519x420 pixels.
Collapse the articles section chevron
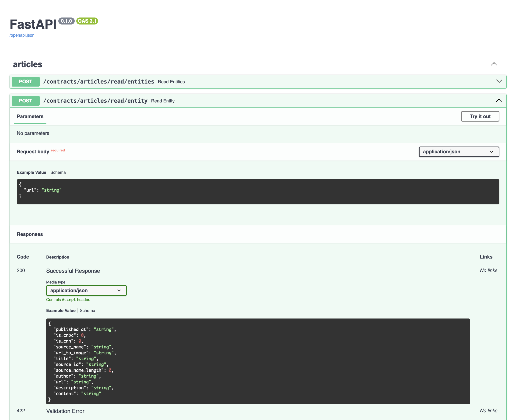[x=494, y=64]
